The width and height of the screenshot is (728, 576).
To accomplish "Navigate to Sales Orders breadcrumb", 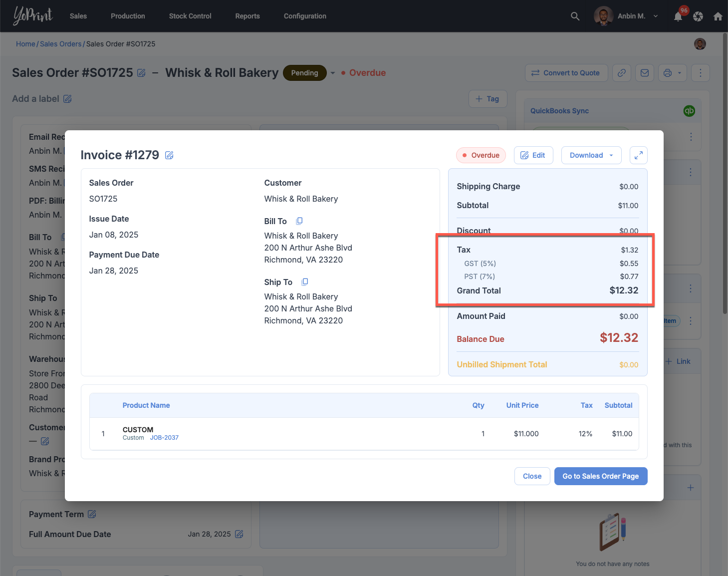I will pos(60,44).
